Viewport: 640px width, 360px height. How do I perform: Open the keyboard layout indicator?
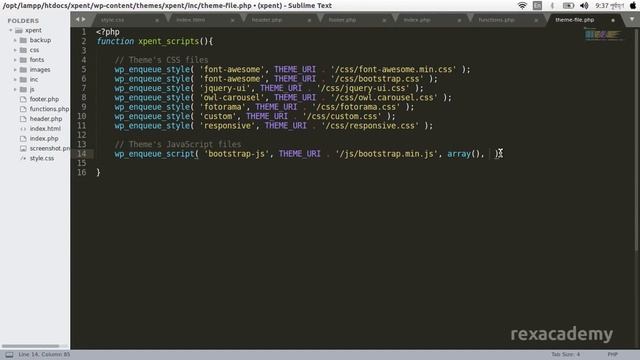(x=538, y=6)
